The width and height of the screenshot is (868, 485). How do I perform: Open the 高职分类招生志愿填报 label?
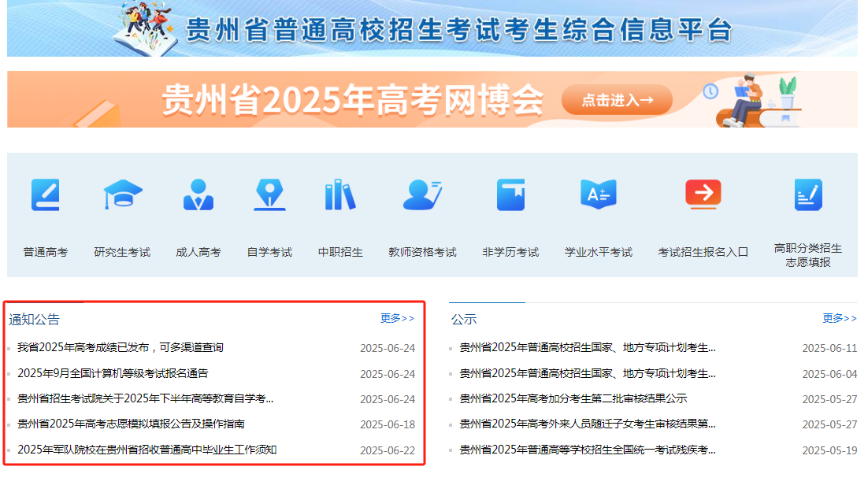(808, 255)
